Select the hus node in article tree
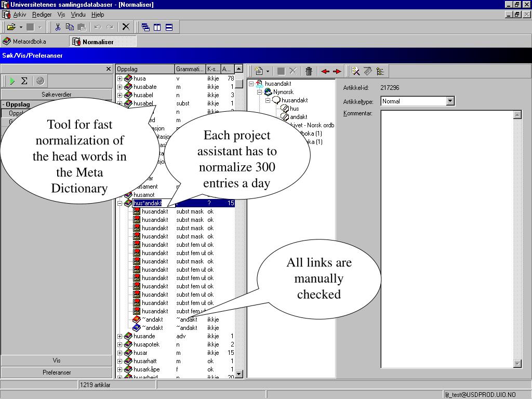This screenshot has width=532, height=399. point(294,109)
